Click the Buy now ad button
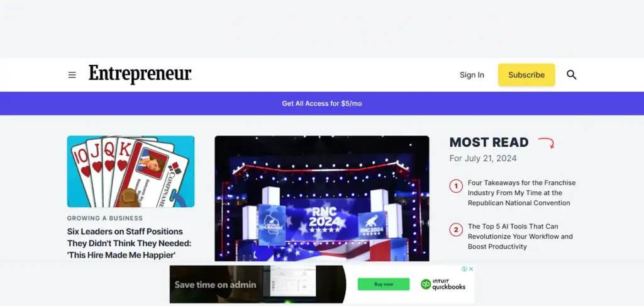The height and width of the screenshot is (306, 644). click(384, 284)
